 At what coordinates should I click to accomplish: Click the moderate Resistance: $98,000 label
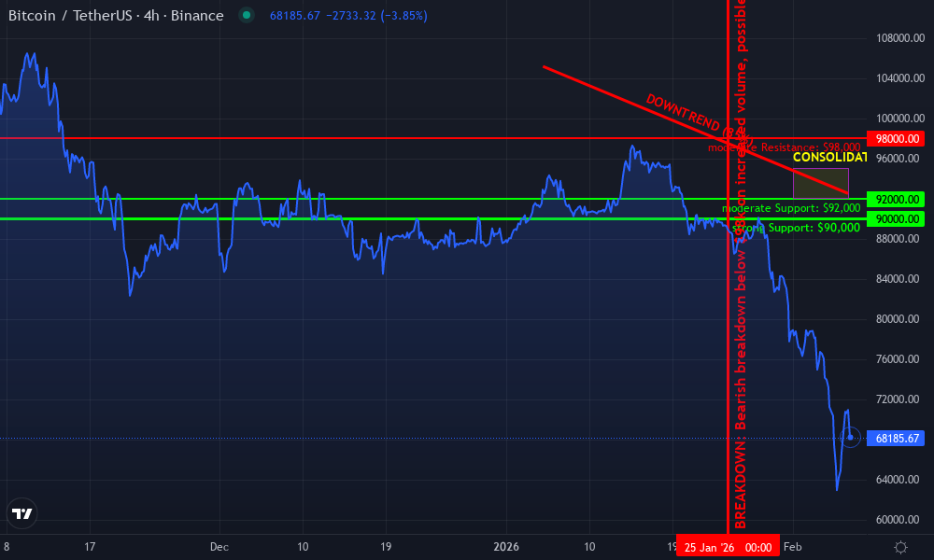783,147
